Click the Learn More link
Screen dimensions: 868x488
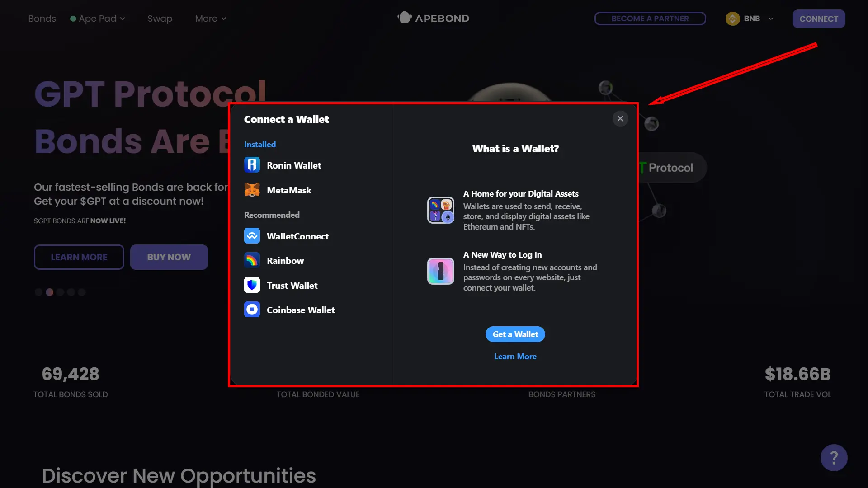(x=515, y=356)
